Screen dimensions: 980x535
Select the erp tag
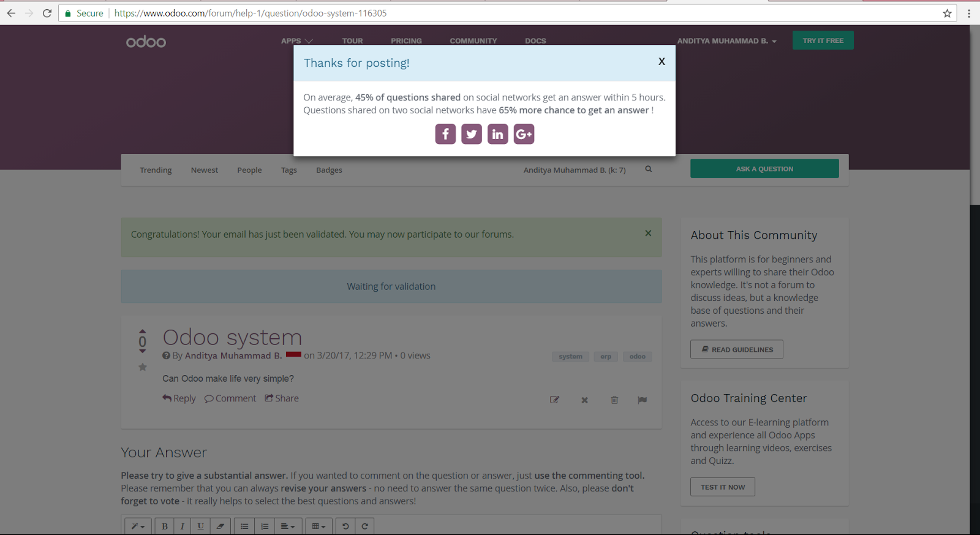click(606, 356)
